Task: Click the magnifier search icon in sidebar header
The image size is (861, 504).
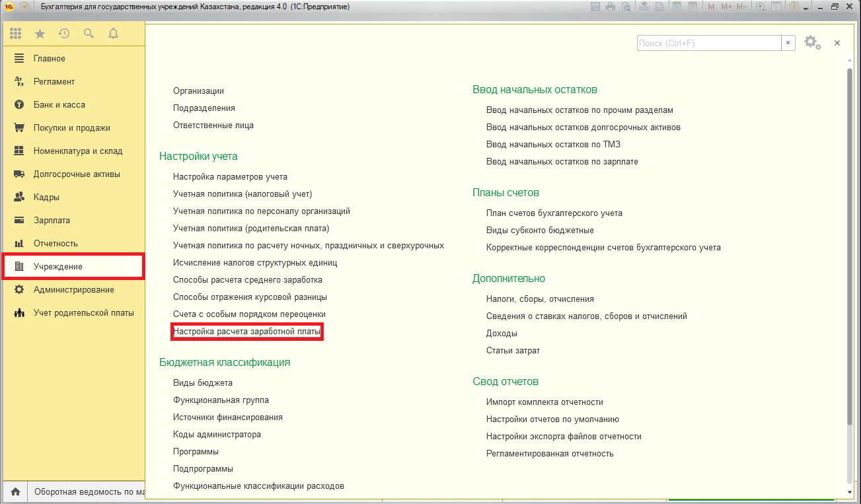Action: coord(89,33)
